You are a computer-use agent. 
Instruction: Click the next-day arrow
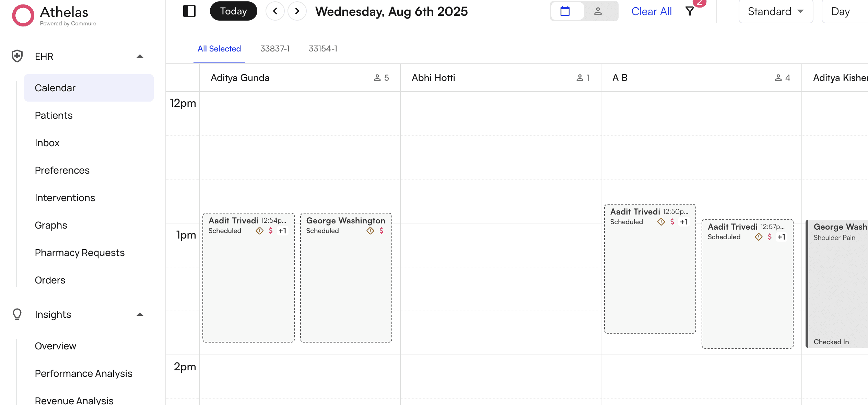[297, 11]
